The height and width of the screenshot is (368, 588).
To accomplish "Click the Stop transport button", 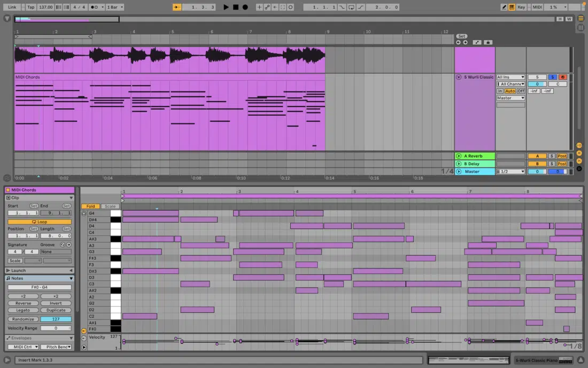I will (x=236, y=7).
